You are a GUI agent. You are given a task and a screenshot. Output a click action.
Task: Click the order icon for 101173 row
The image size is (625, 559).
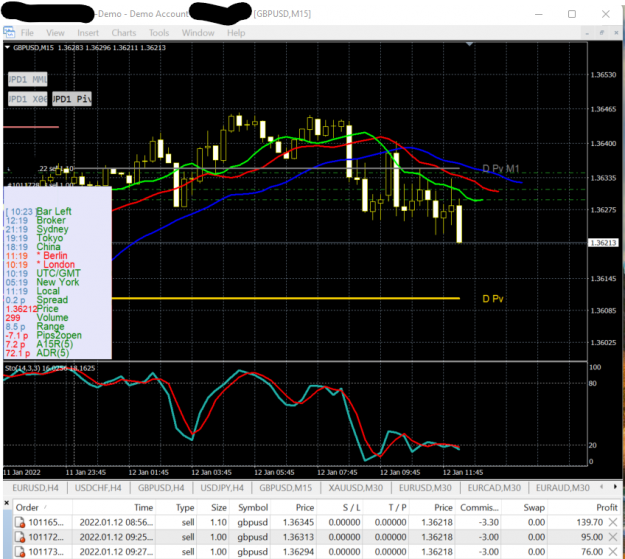20,552
